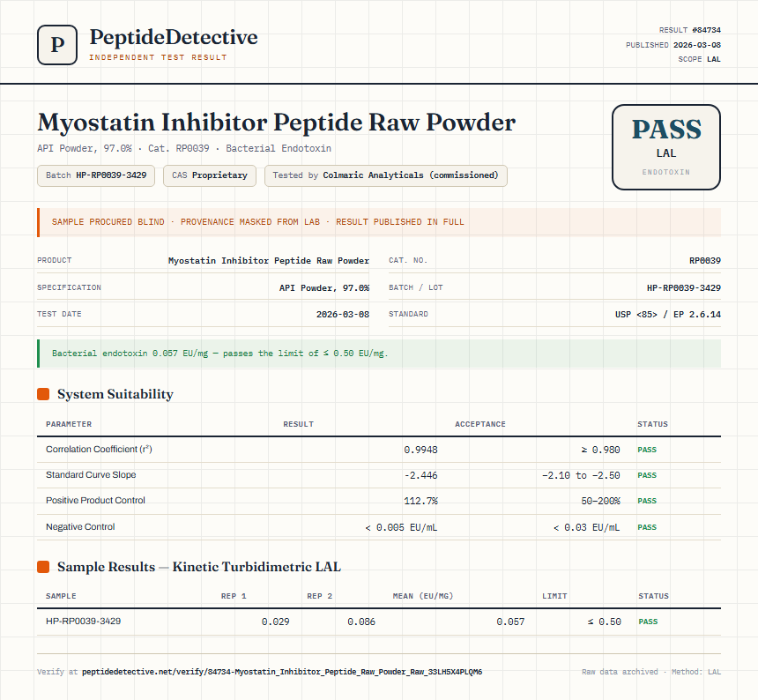
Task: Click the Tested by Colmaric Analyticals chip
Action: click(385, 175)
